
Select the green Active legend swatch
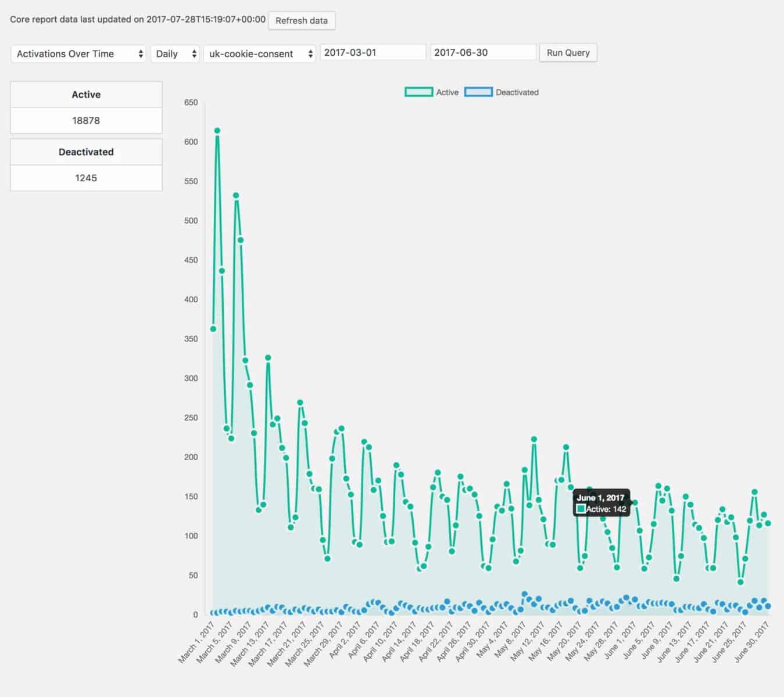418,92
